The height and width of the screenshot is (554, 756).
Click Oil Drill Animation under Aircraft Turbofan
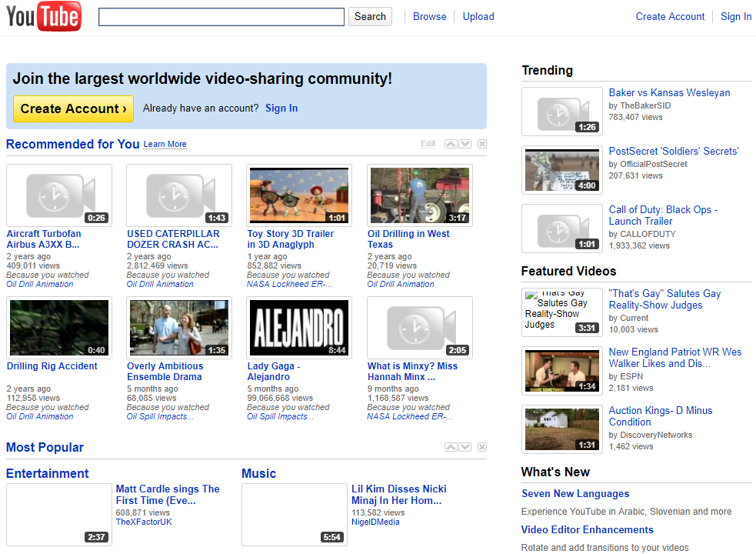40,284
